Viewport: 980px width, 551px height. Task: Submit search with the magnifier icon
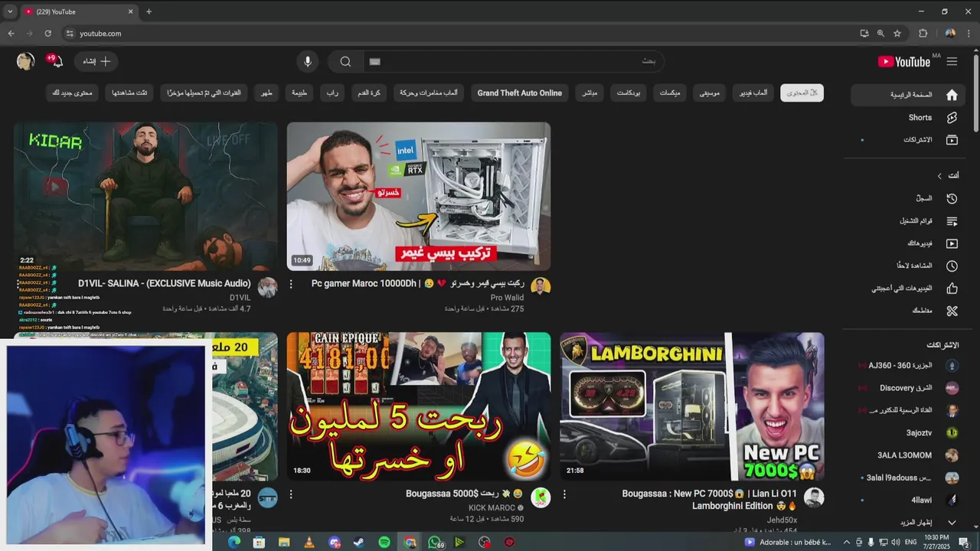(x=346, y=61)
